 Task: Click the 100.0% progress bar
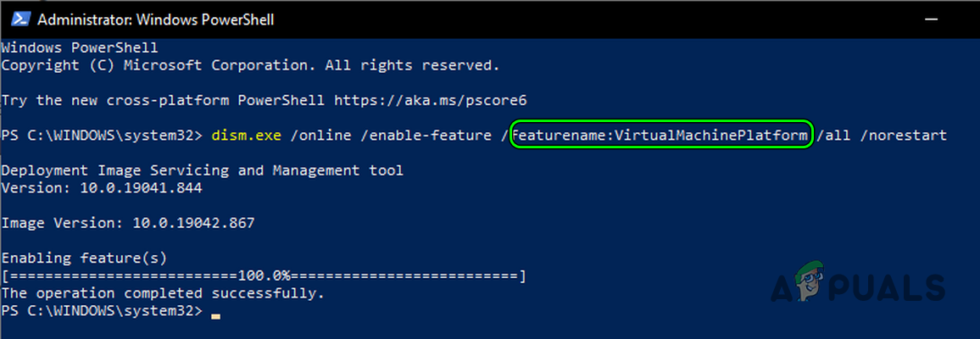pyautogui.click(x=264, y=275)
